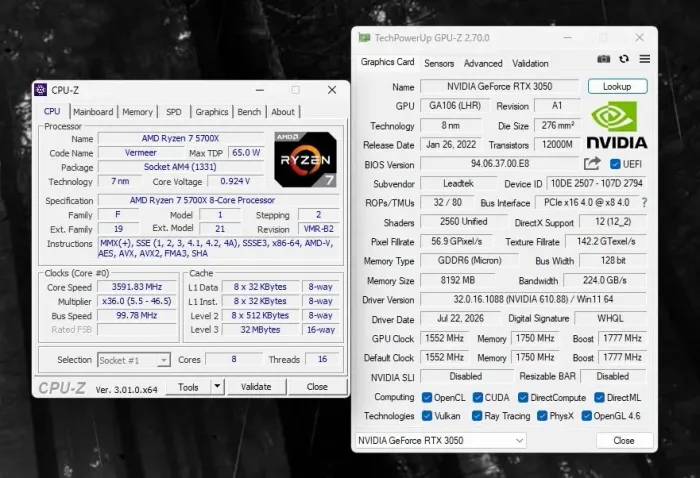Click the BIOS Version field 94.06.37.00.E8

click(x=500, y=164)
